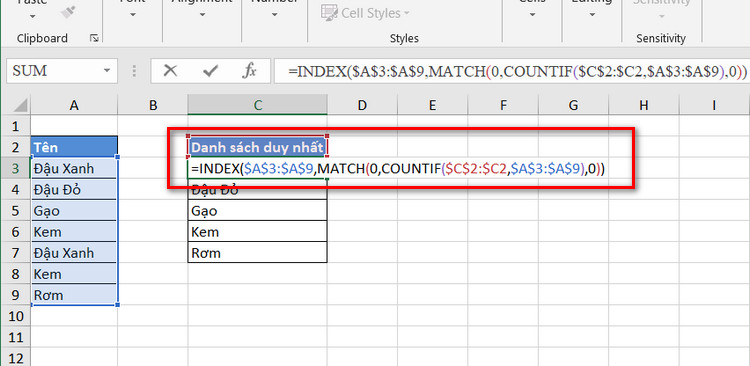The height and width of the screenshot is (366, 750).
Task: Select row 4 header
Action: [x=15, y=189]
